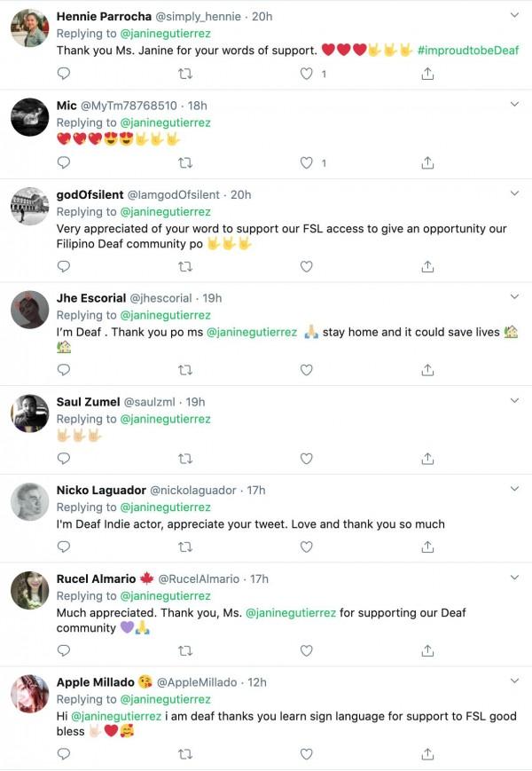Like Saul Zumel's emoji reply
Viewport: 532px width, 771px height.
tap(307, 459)
